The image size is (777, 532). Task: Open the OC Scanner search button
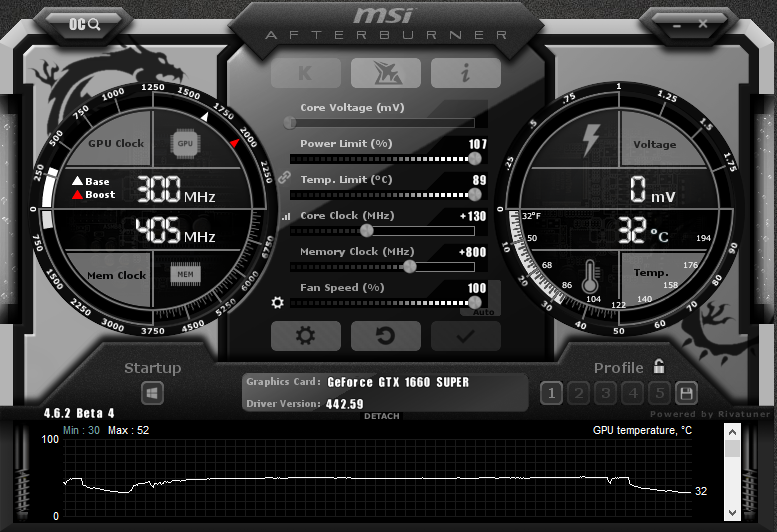pyautogui.click(x=86, y=23)
